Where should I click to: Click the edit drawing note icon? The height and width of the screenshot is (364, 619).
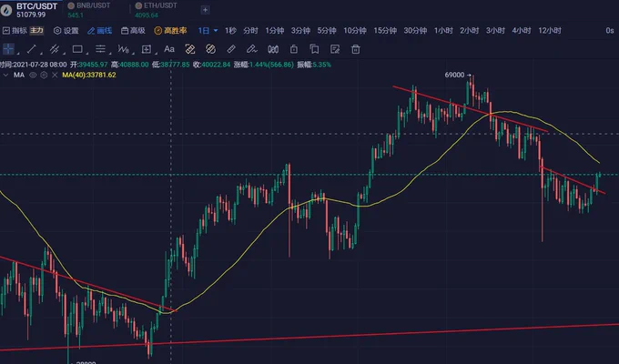(335, 49)
